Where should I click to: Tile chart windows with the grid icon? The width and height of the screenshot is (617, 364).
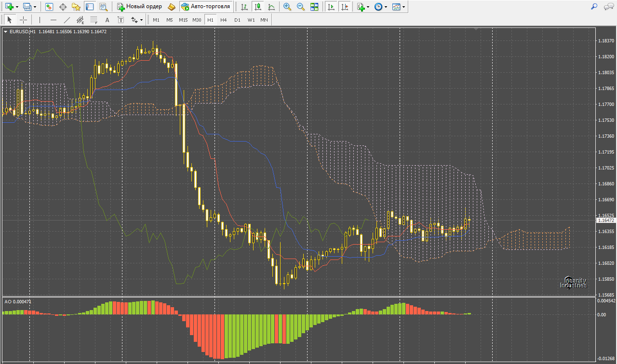(x=314, y=7)
